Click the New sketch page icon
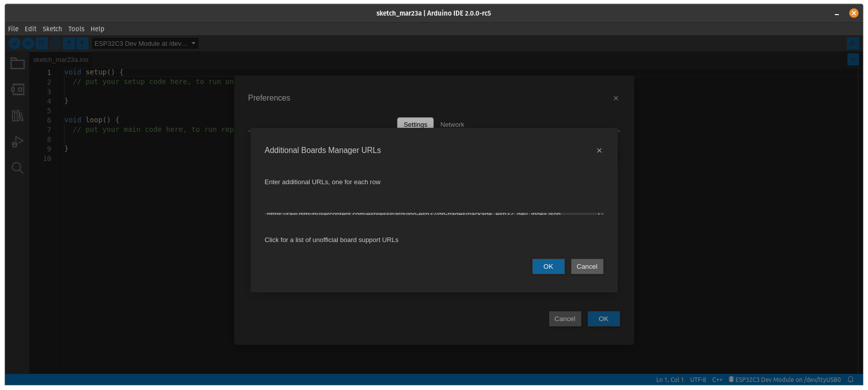 (42, 43)
